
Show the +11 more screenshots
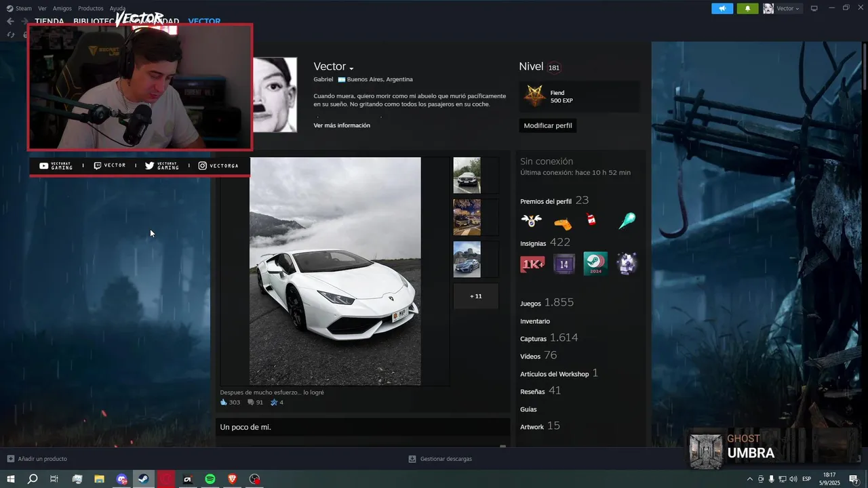[476, 296]
